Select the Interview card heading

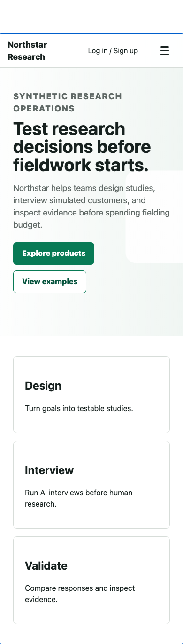49,470
